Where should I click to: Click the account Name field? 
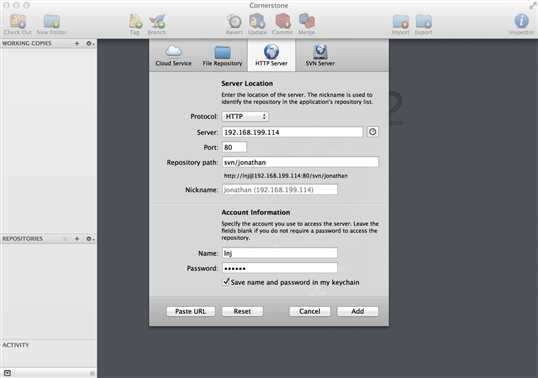[x=280, y=253]
